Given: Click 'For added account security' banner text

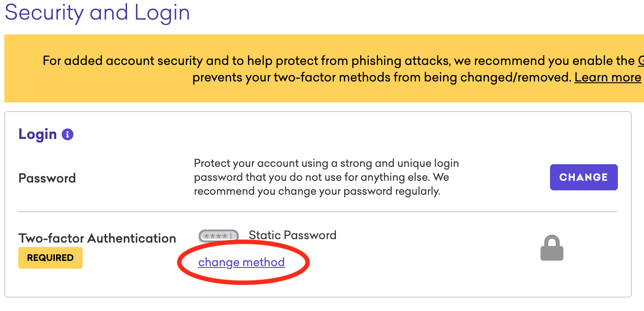Looking at the screenshot, I should 123,61.
